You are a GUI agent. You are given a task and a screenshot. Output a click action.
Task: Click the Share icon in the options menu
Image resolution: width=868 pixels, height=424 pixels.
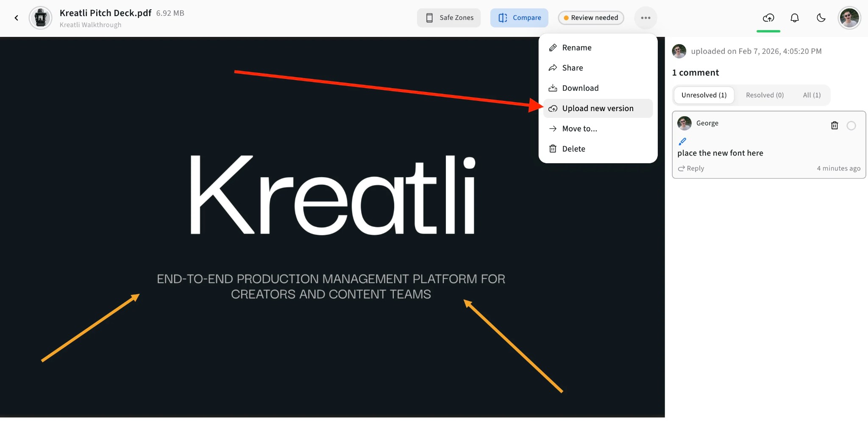[x=553, y=67]
